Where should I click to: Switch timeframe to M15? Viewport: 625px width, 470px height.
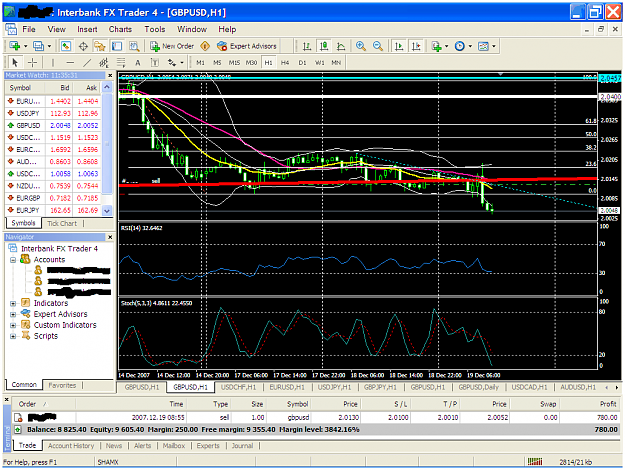click(234, 63)
